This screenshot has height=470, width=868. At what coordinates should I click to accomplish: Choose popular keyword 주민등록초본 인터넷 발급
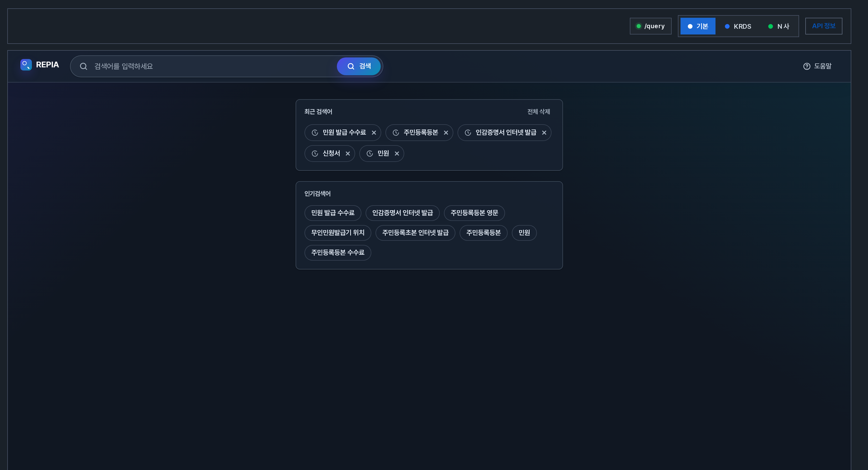point(415,233)
